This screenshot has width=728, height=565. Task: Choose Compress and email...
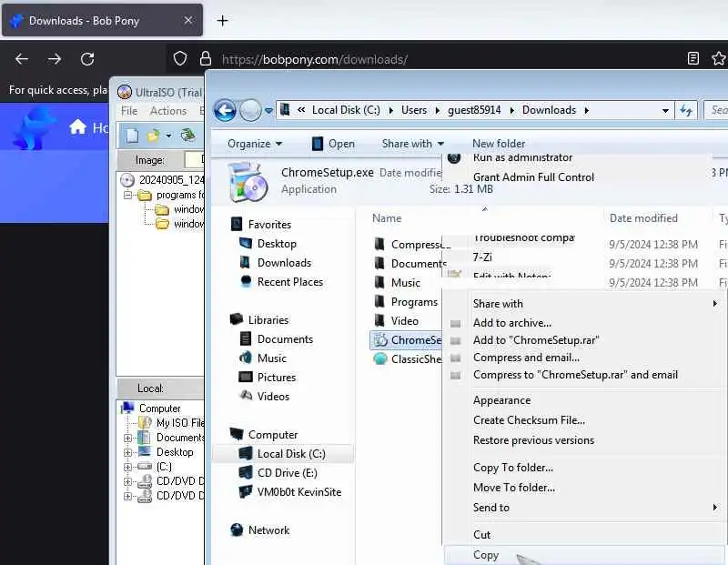(x=526, y=358)
